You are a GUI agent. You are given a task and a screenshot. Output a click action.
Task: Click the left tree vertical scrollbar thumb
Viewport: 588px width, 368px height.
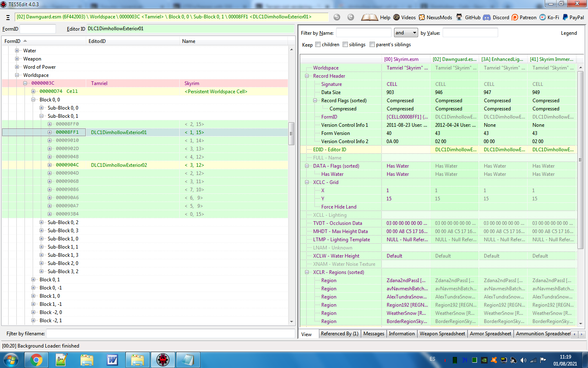point(292,134)
